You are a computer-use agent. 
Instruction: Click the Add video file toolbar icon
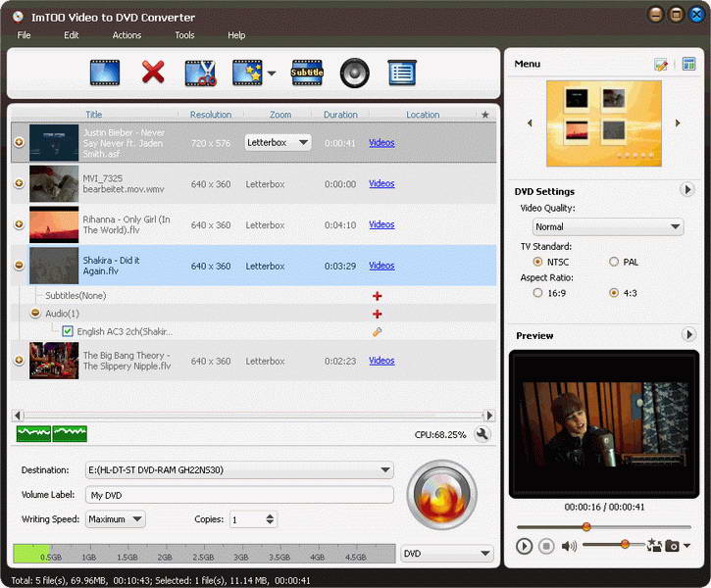tap(104, 72)
